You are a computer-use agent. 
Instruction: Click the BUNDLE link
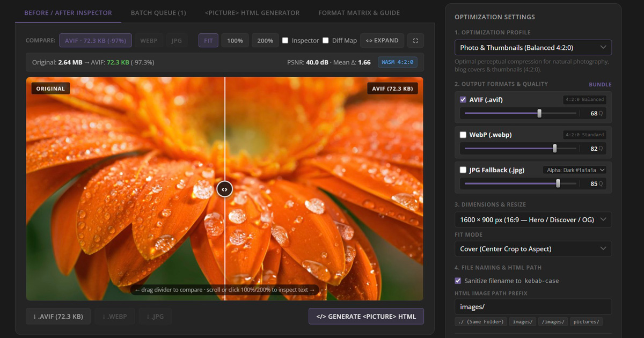coord(600,84)
